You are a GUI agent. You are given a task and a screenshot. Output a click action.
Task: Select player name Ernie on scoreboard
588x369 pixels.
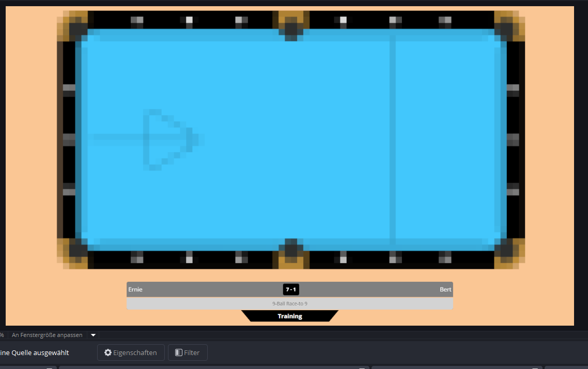click(135, 290)
